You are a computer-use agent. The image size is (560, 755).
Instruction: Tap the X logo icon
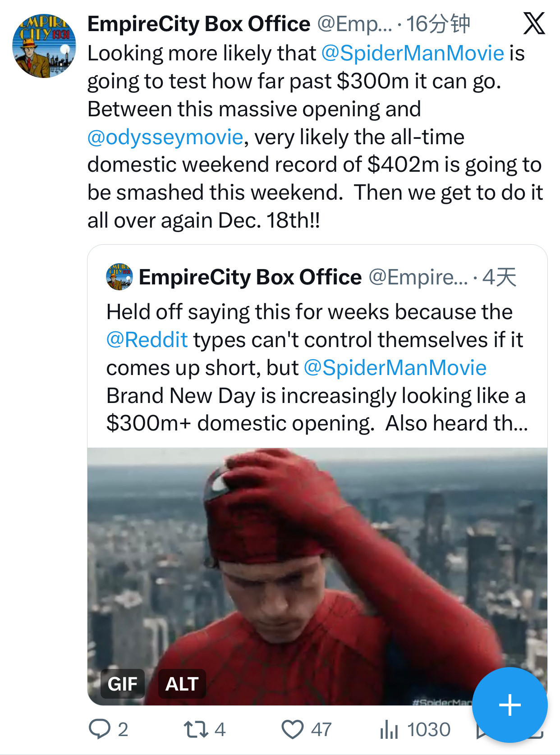coord(534,23)
